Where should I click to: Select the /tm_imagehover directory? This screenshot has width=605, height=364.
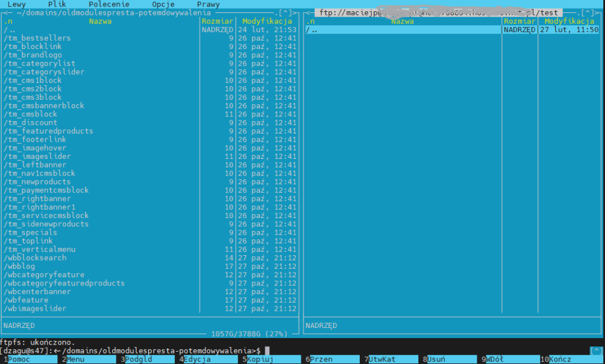[x=150, y=148]
